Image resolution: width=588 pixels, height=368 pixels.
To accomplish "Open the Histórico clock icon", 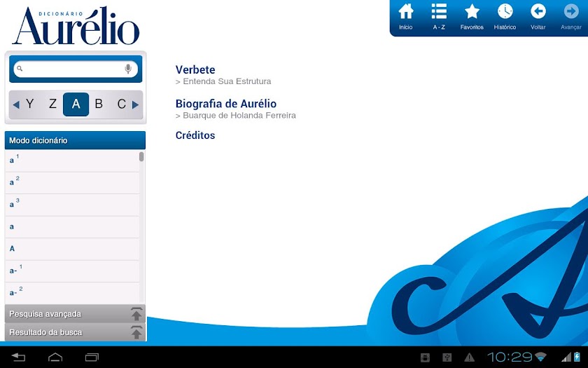I will coord(505,12).
